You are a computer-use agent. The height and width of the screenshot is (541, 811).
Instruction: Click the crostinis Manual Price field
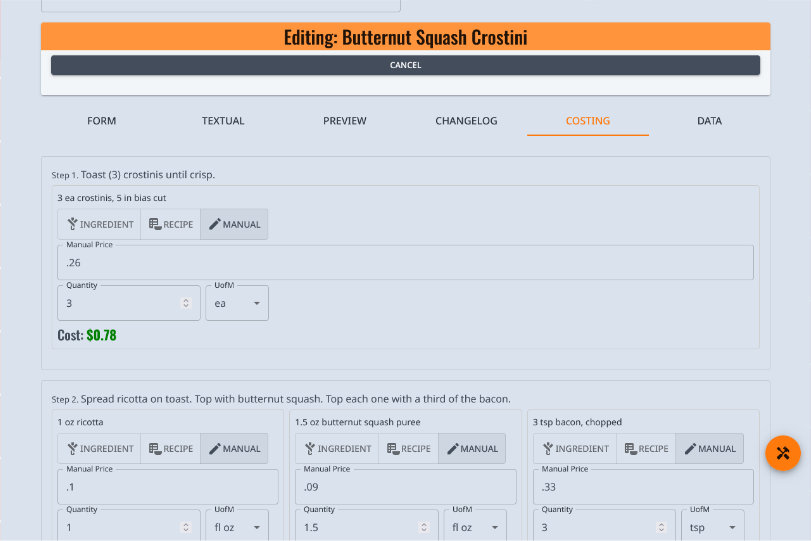pos(405,263)
